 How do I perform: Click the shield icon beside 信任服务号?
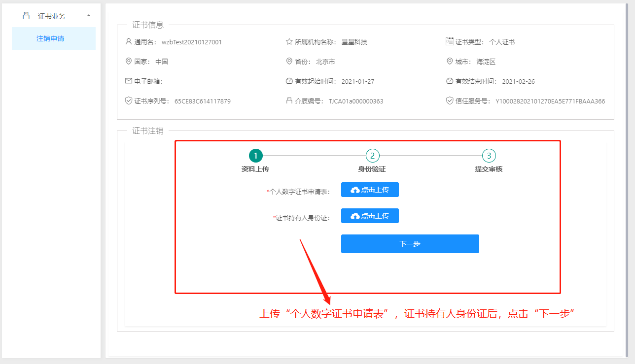pos(449,101)
